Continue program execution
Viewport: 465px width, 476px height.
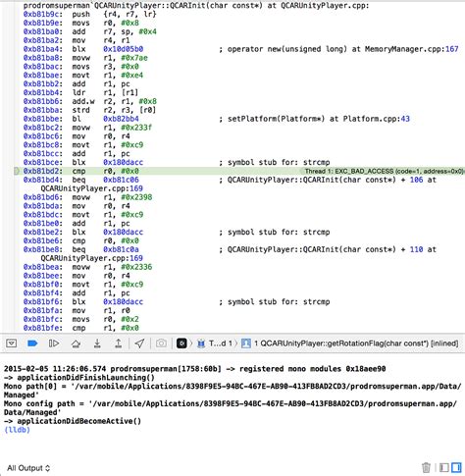point(54,344)
